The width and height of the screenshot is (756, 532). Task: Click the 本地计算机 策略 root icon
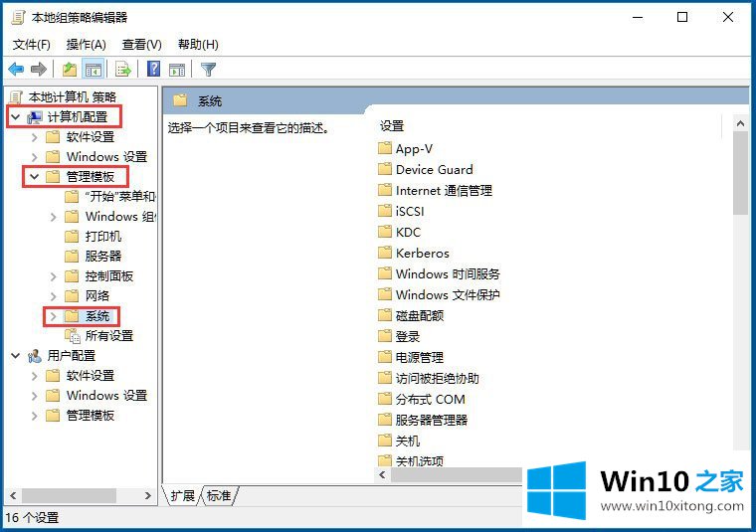[x=16, y=97]
